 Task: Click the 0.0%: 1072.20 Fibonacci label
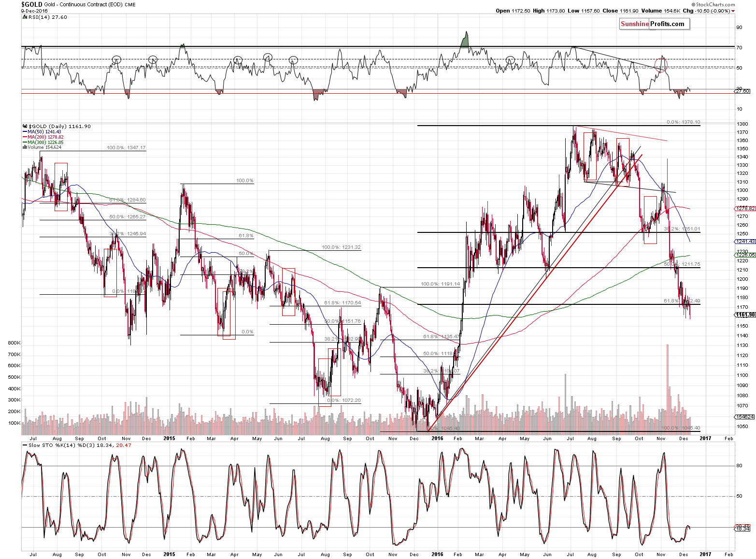click(x=344, y=400)
